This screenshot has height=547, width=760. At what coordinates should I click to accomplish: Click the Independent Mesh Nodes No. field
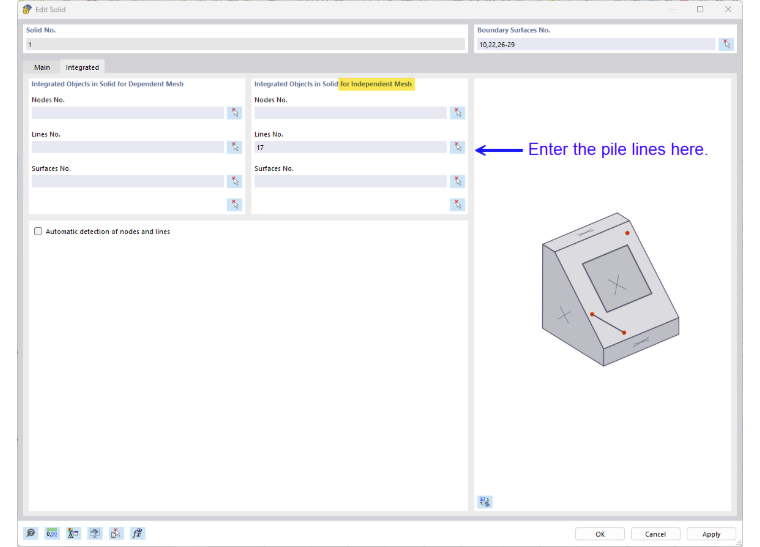coord(350,113)
